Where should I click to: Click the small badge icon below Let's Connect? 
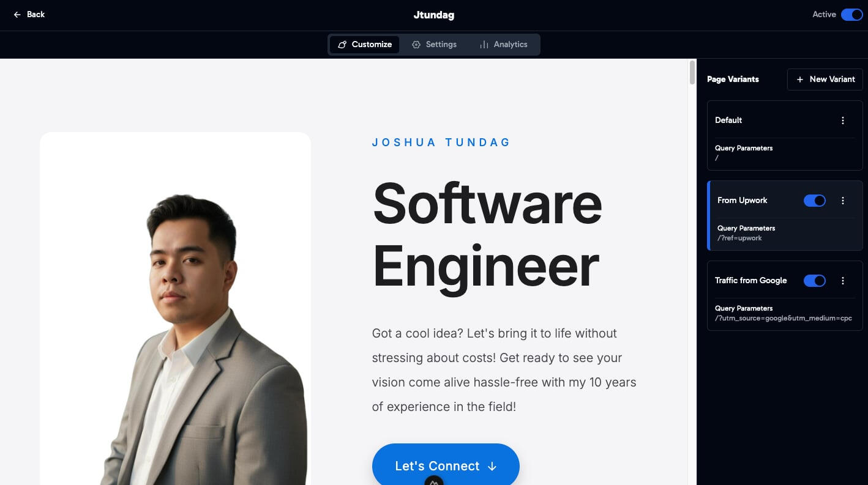(x=434, y=481)
